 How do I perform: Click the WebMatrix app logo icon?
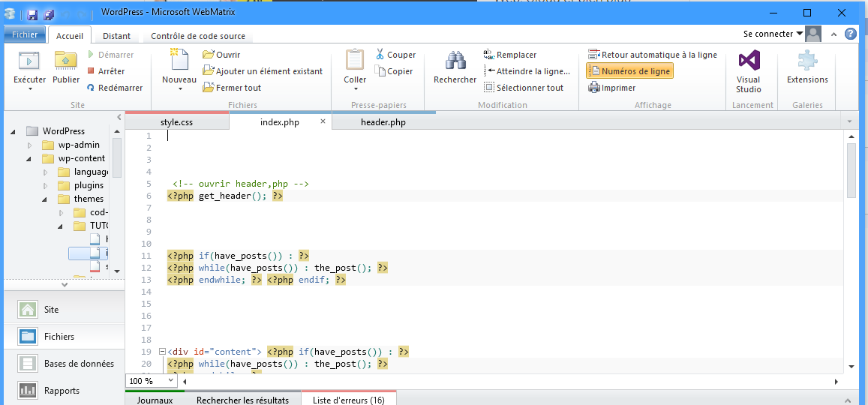pos(10,13)
